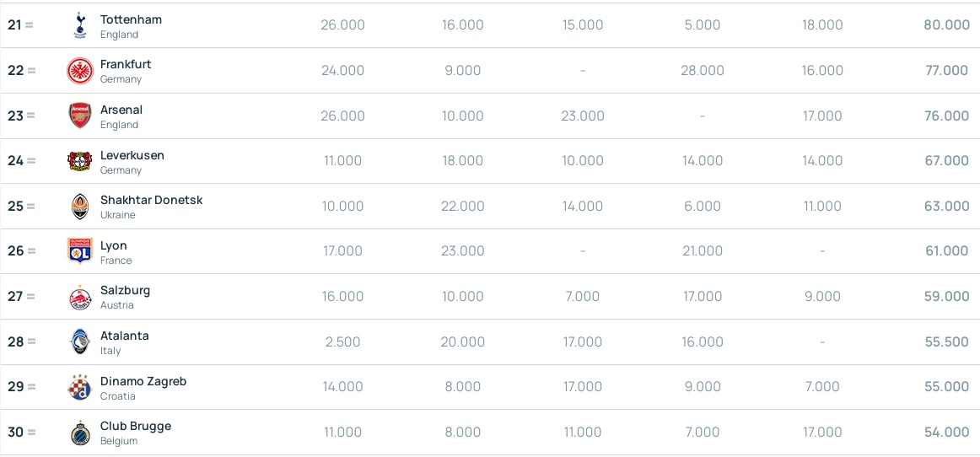Click the Frankfurt eagle crest
980x457 pixels.
point(80,71)
